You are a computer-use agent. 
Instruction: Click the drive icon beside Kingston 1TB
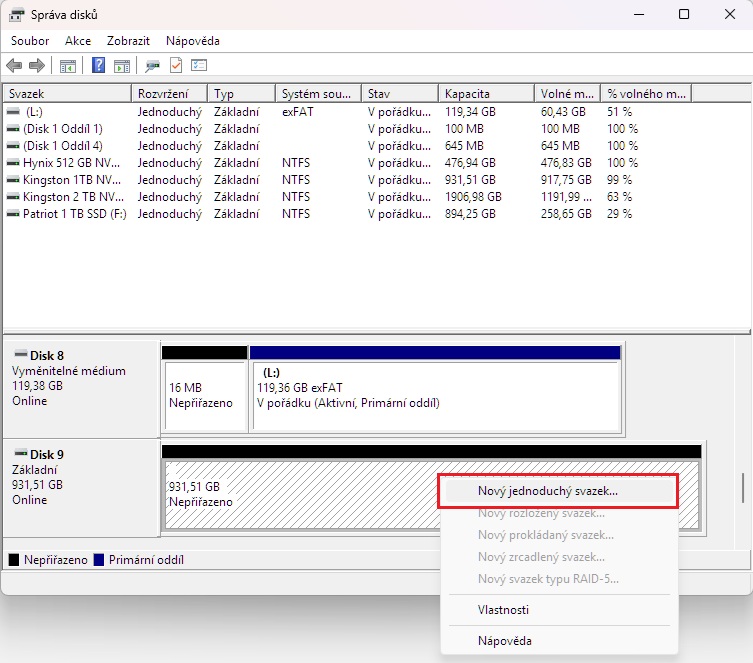point(13,180)
